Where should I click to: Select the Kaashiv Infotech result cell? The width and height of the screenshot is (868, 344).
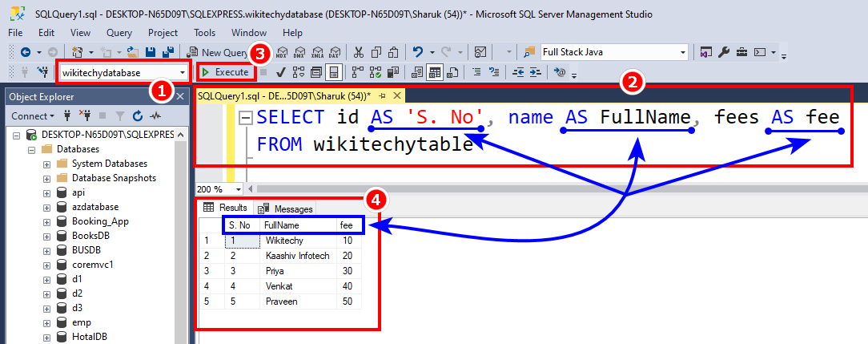coord(296,256)
